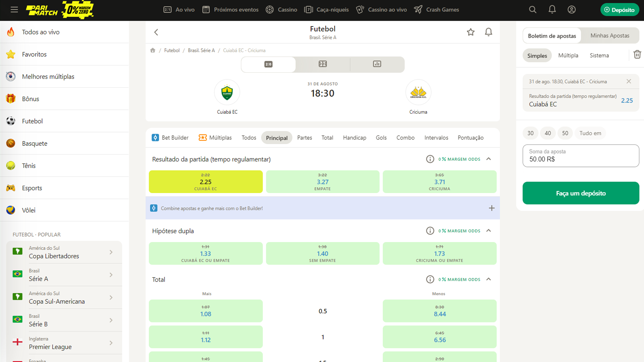Image resolution: width=644 pixels, height=362 pixels.
Task: Select the scoreboard 2:0 view tab
Action: (268, 64)
